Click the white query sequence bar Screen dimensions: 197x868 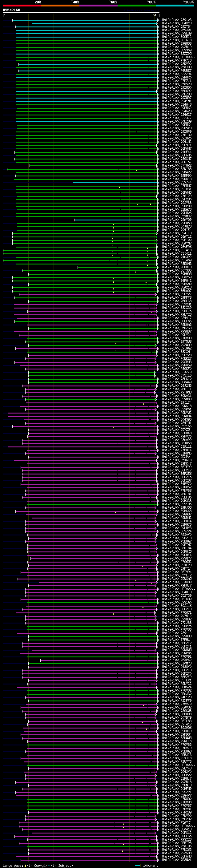pos(81,12)
